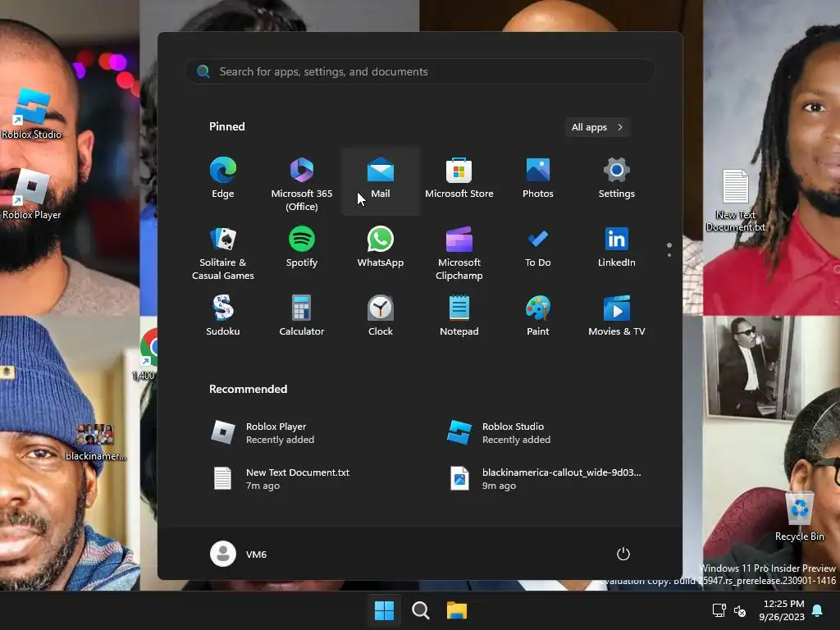Click Windows Start button on taskbar

pos(384,610)
